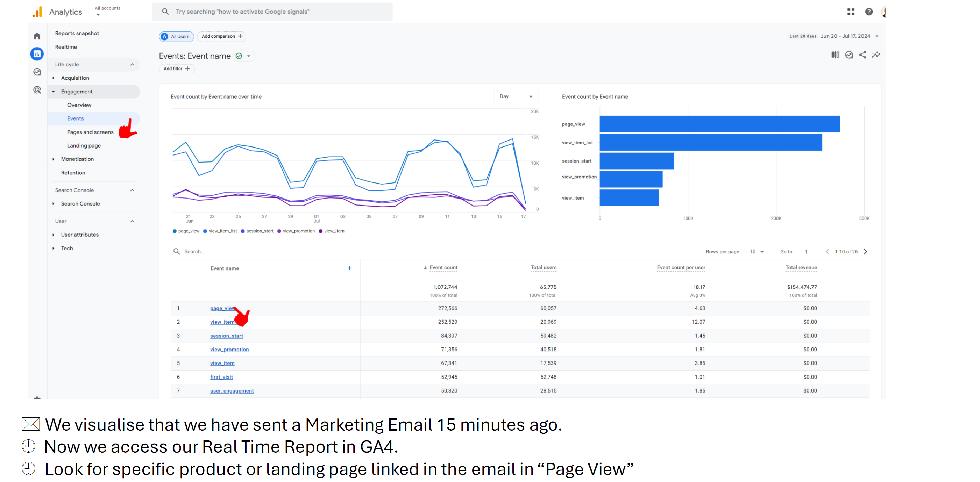Click the Add comparison button
This screenshot has height=482, width=980.
[x=221, y=36]
